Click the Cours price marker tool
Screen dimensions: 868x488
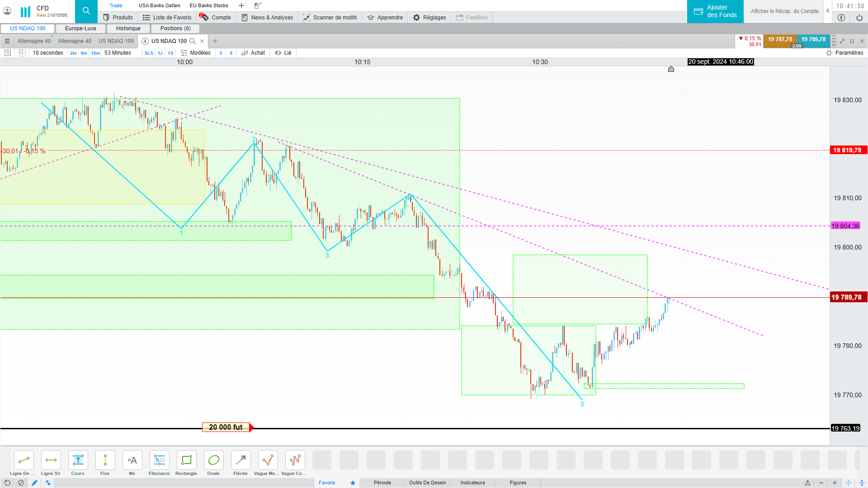point(78,460)
